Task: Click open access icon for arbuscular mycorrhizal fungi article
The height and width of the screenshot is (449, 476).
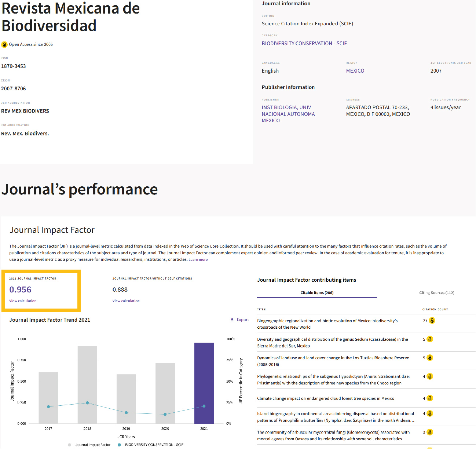Action: 430,432
